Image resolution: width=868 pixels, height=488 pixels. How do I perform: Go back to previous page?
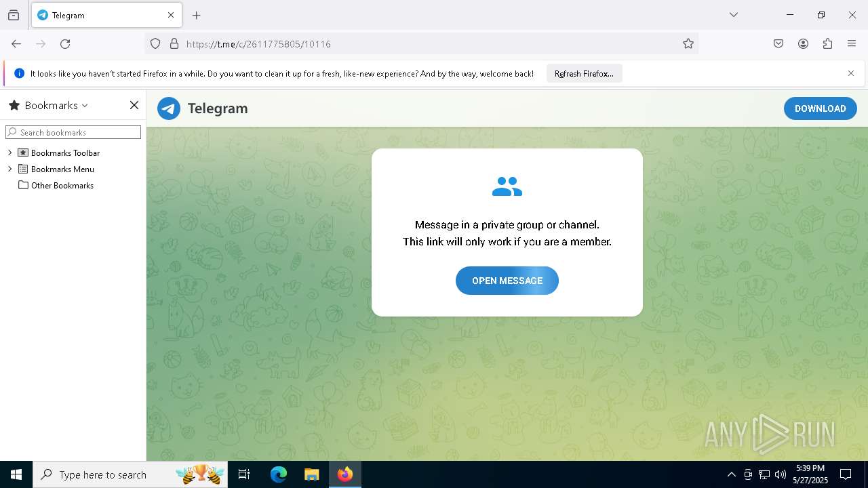click(x=16, y=44)
